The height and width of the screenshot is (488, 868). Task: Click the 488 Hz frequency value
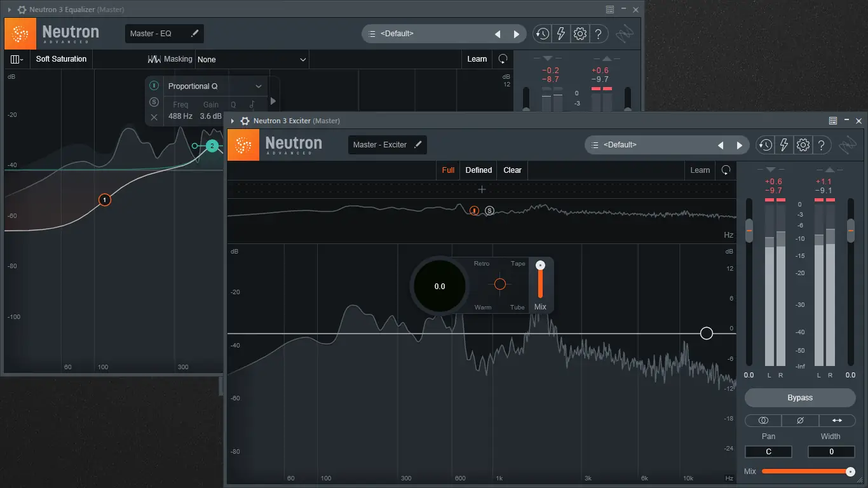tap(180, 116)
